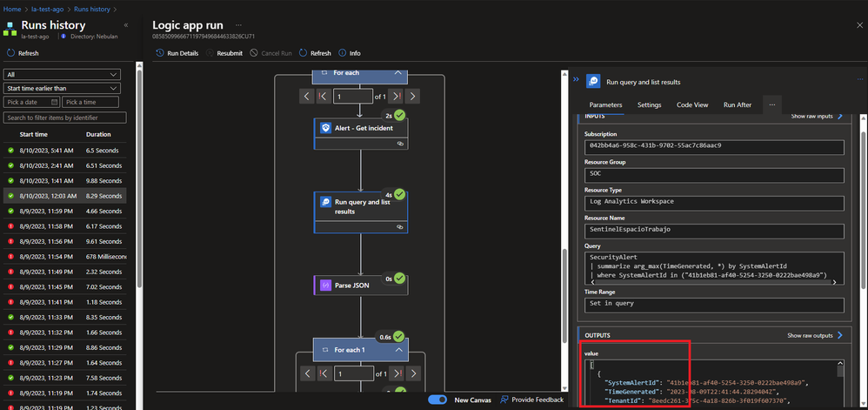Select the 8/9/2023, 11:54 PM run
Viewport: 868px width, 410px height.
click(65, 257)
